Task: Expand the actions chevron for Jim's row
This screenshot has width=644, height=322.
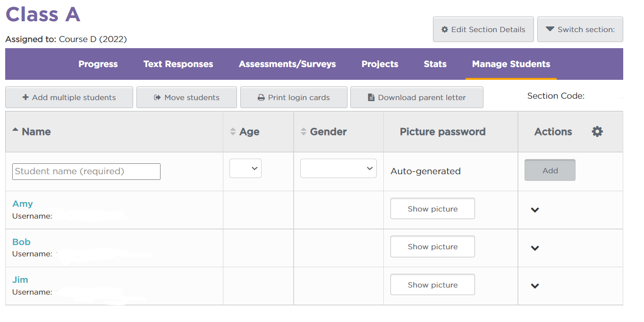Action: click(535, 286)
